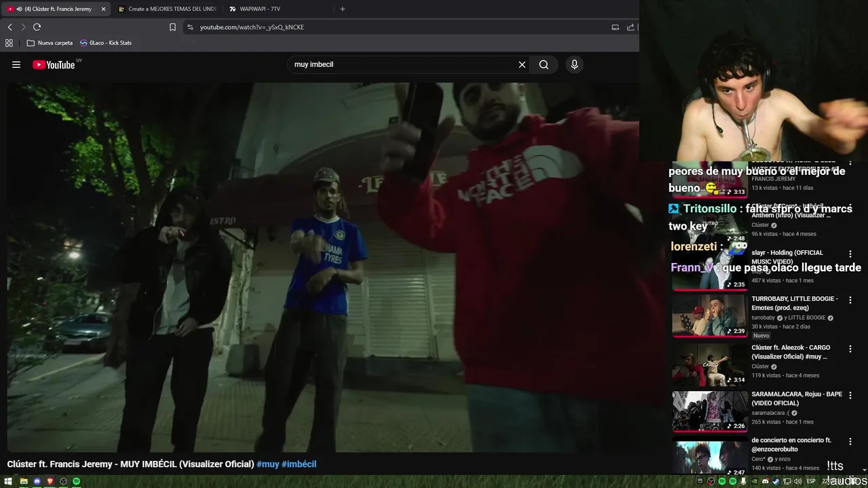Screen dimensions: 868x488
Task: Open the #muy hashtag link
Action: 268,464
